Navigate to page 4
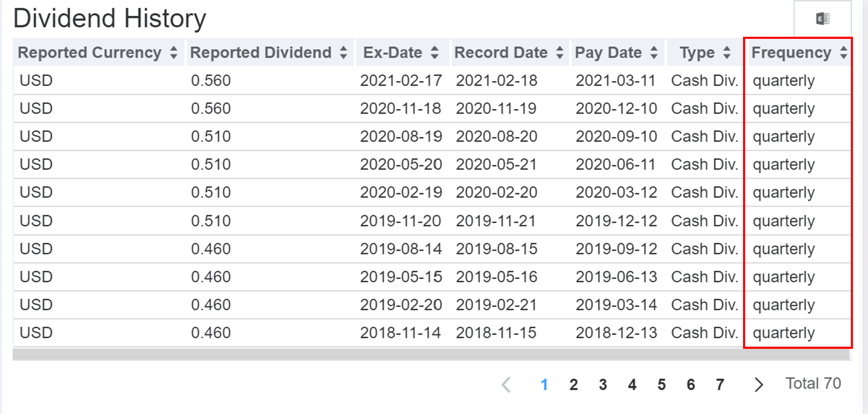This screenshot has width=868, height=414. (632, 384)
